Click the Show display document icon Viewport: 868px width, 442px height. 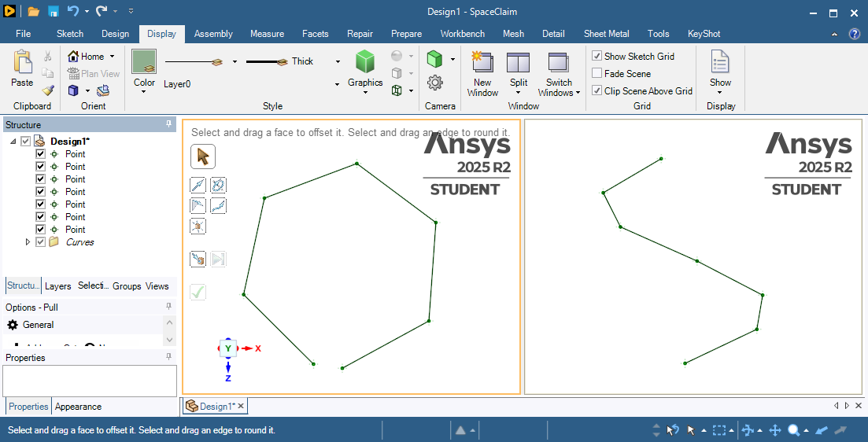[720, 61]
